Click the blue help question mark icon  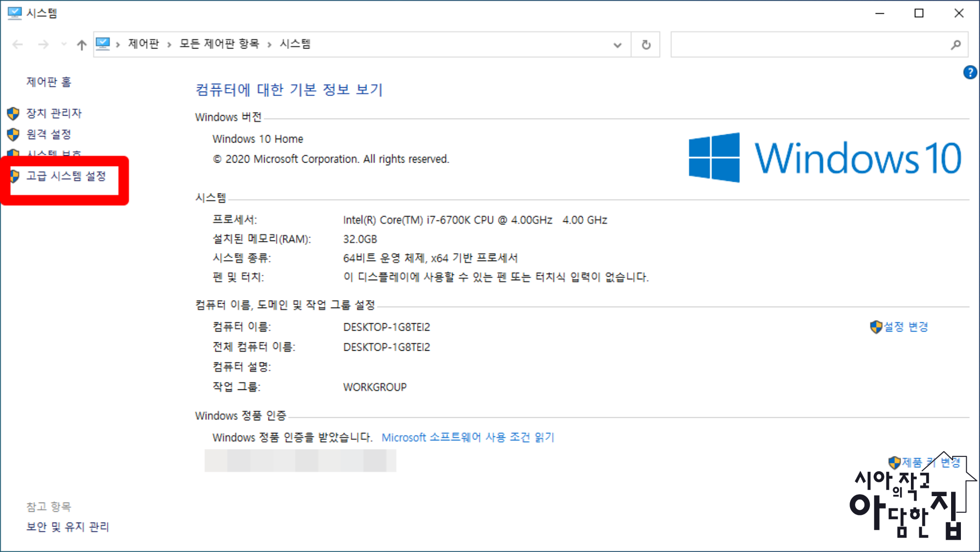(970, 72)
